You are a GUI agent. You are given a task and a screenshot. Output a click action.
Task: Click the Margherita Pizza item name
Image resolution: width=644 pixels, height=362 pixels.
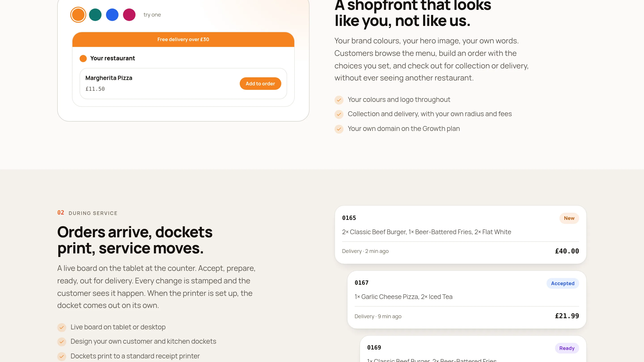109,78
